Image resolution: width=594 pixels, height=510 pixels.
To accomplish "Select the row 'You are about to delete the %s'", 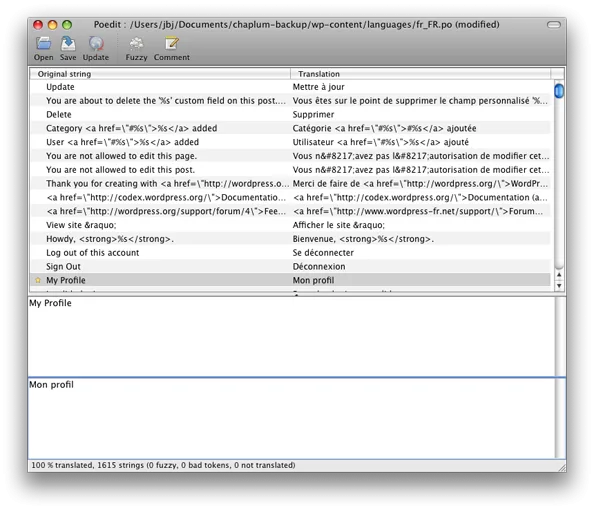I will (290, 101).
